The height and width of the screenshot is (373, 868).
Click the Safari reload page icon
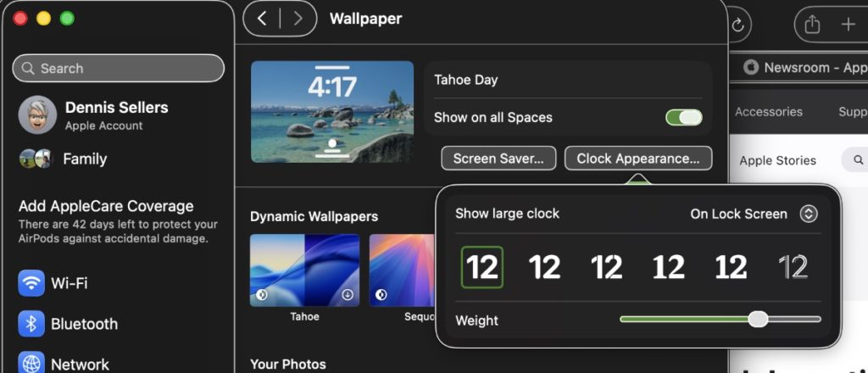click(737, 25)
